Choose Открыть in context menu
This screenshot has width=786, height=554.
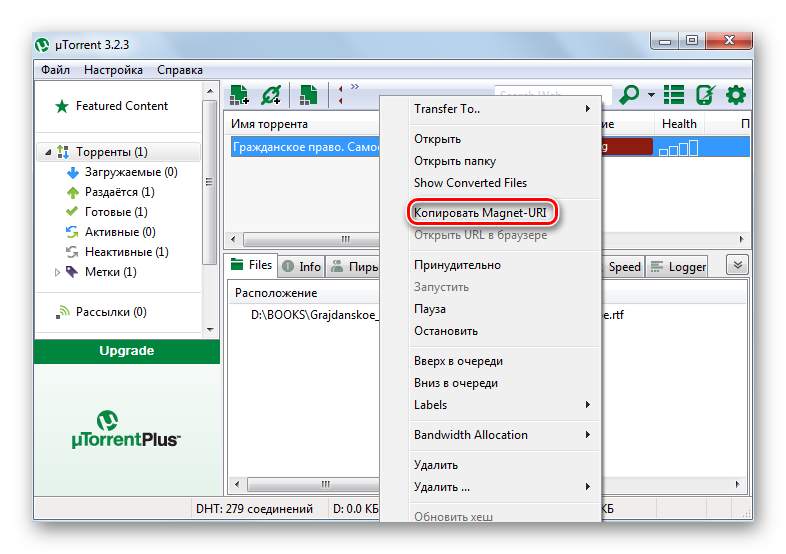[x=505, y=139]
